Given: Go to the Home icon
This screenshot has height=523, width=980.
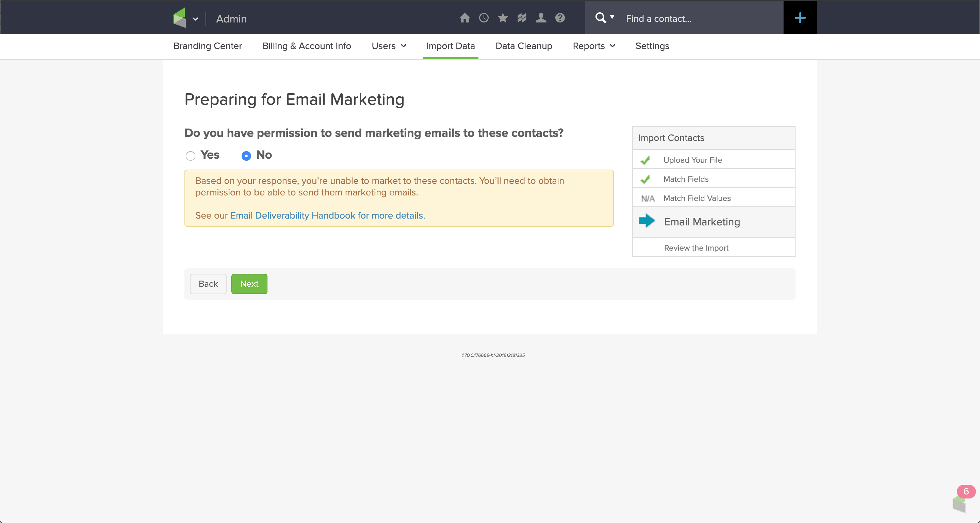Looking at the screenshot, I should [464, 18].
